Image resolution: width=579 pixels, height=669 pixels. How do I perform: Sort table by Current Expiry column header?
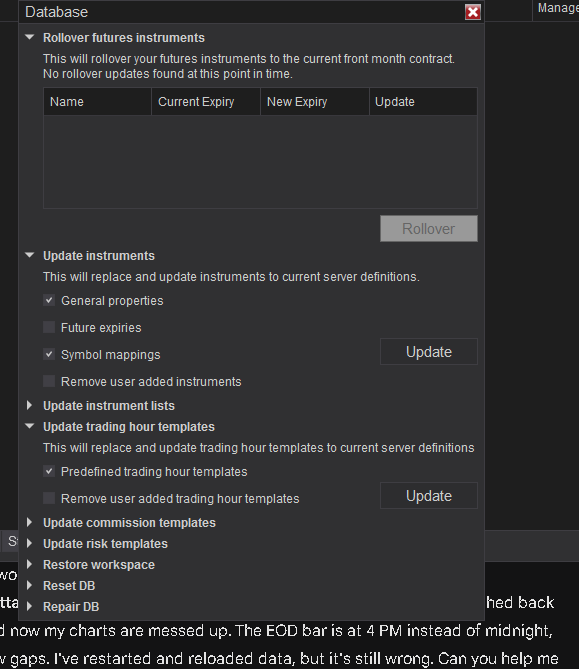(206, 102)
